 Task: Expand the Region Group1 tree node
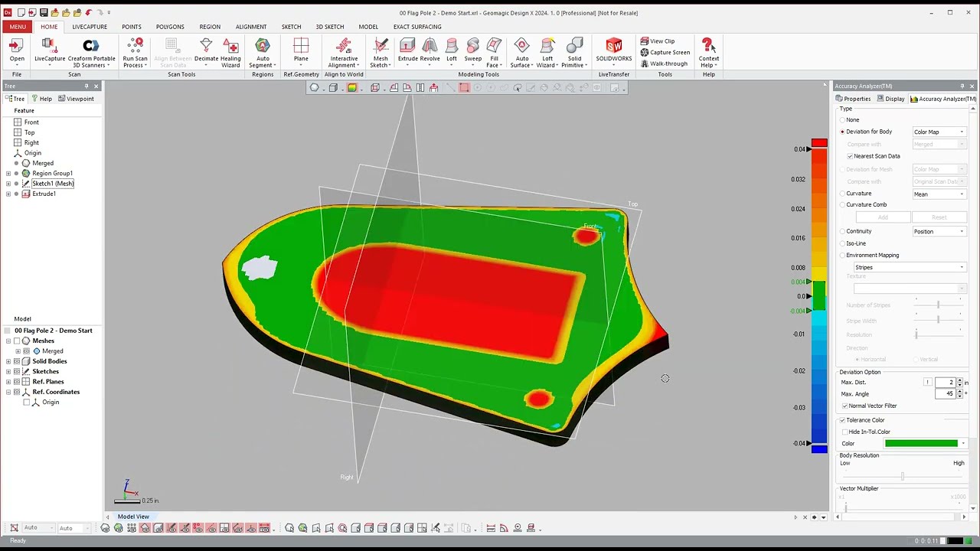coord(8,174)
